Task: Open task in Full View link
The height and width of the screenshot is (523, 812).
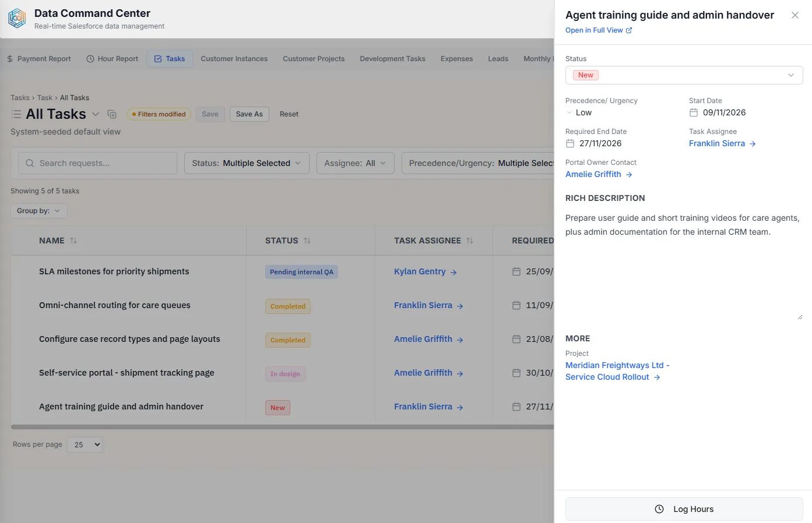Action: [599, 30]
